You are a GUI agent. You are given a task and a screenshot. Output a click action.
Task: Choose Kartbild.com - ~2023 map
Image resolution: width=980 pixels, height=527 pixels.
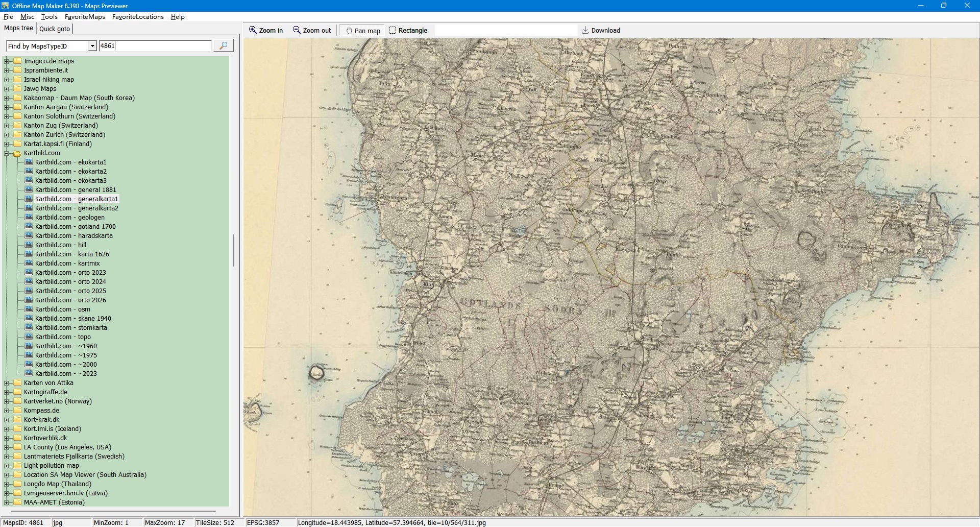click(66, 374)
